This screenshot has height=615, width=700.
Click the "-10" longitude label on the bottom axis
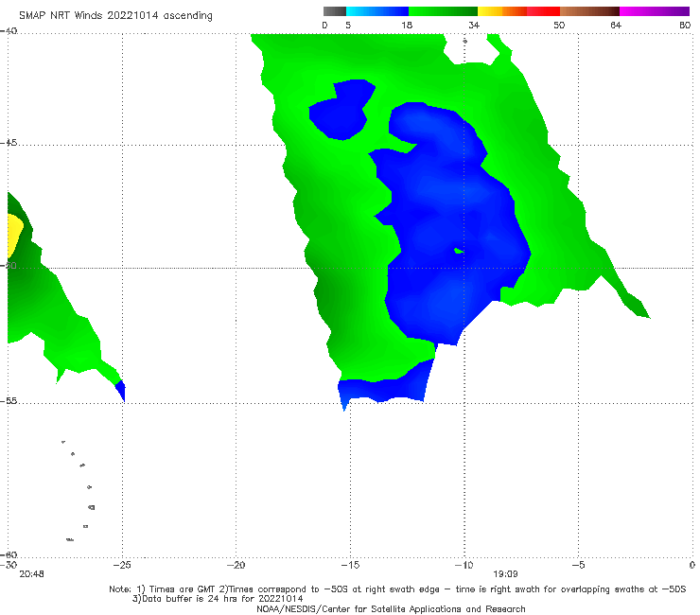tap(464, 565)
